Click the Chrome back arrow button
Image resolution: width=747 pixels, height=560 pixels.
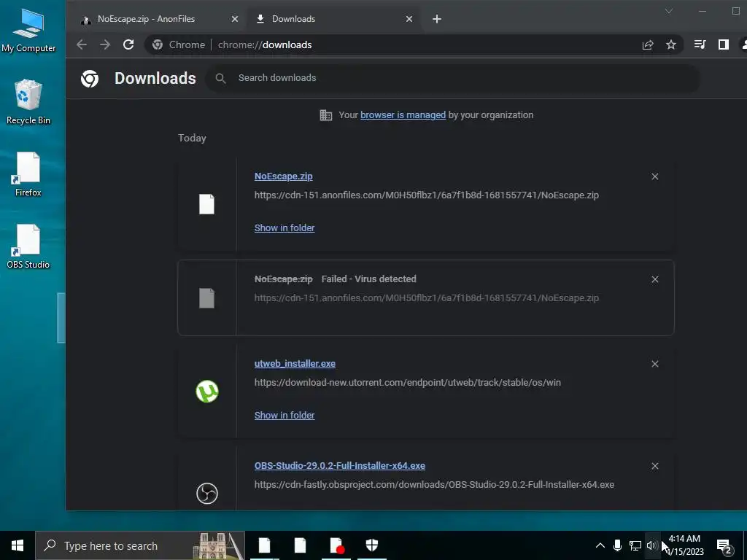tap(82, 44)
